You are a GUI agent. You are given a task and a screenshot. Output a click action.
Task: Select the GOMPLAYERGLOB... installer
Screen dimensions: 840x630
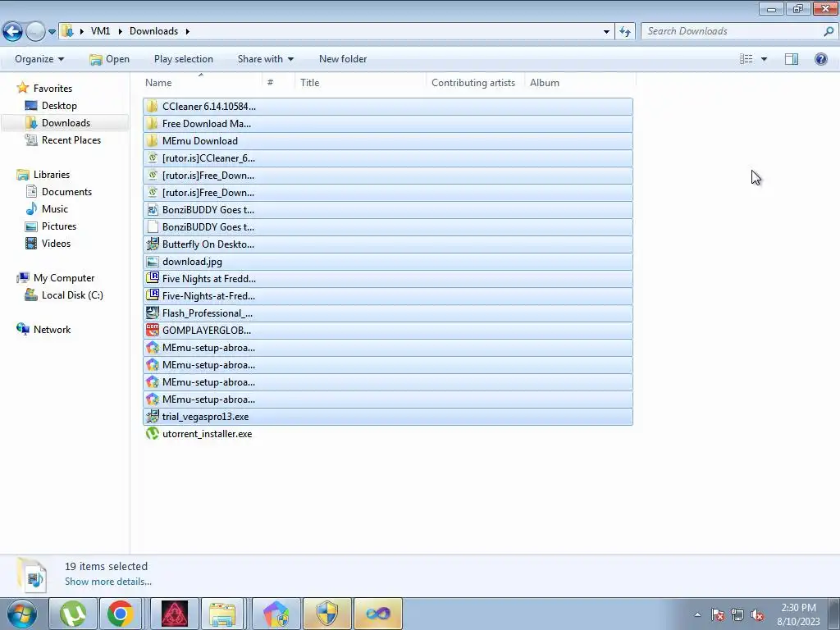click(x=388, y=330)
